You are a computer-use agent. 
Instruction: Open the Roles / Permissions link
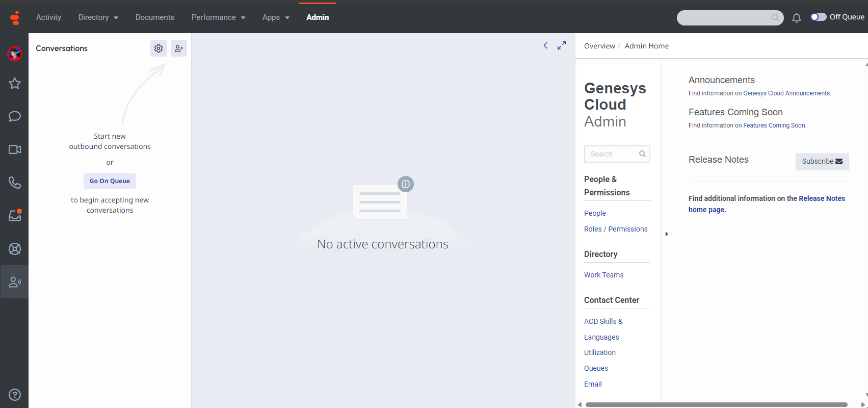pos(616,229)
